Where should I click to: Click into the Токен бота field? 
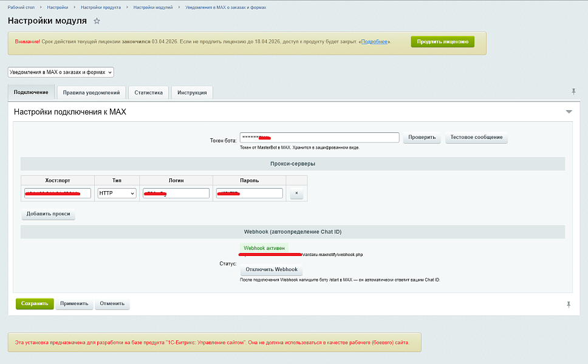coord(319,138)
